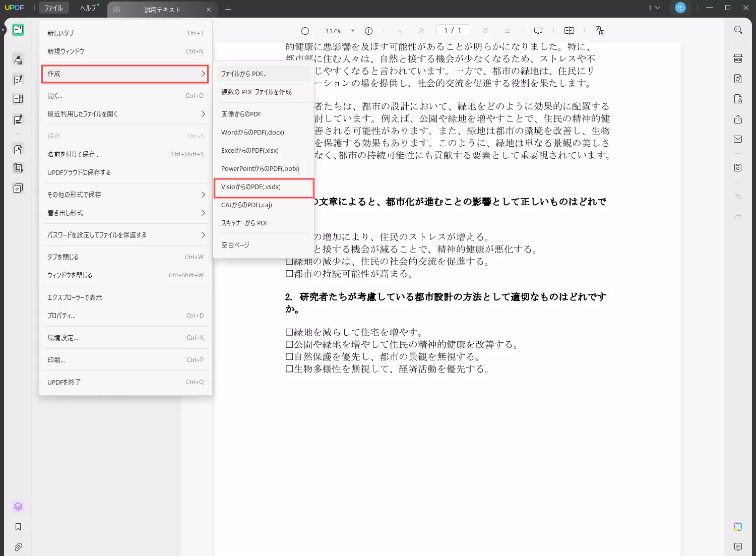Image resolution: width=756 pixels, height=556 pixels.
Task: Click the page number input field
Action: [453, 30]
